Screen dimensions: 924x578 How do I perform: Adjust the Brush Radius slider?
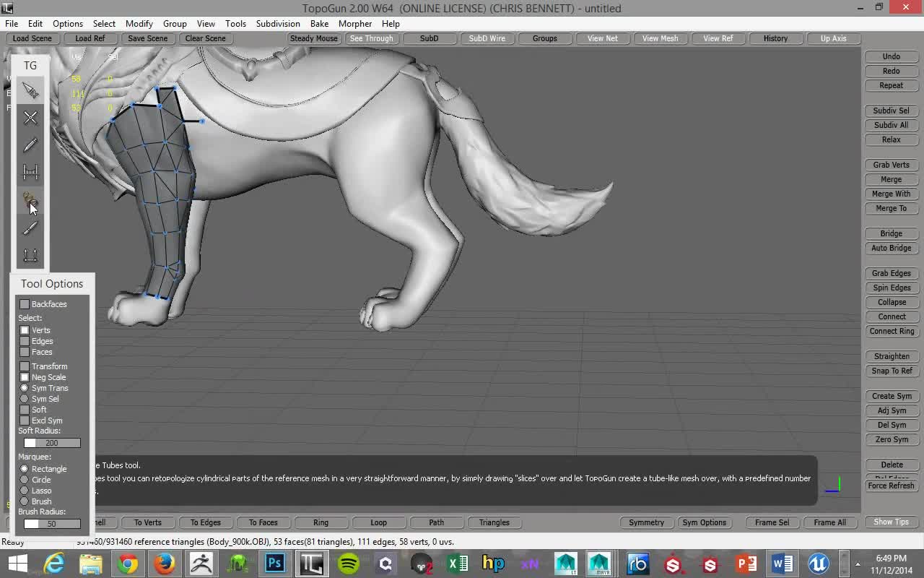(52, 524)
